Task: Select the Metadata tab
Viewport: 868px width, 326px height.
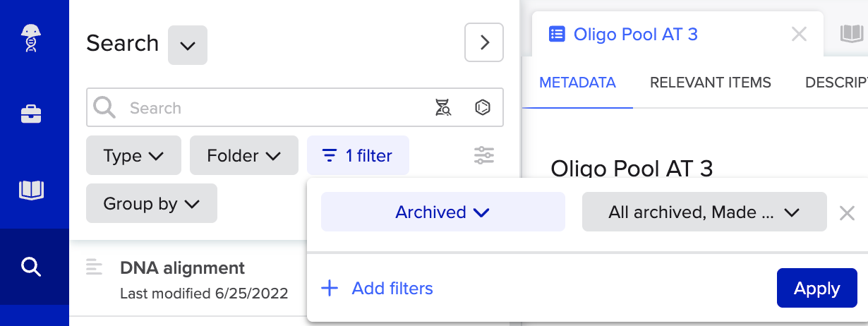Action: (x=577, y=83)
